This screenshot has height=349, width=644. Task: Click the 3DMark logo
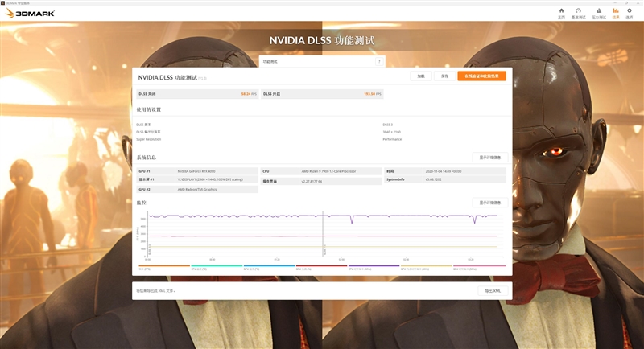click(30, 13)
